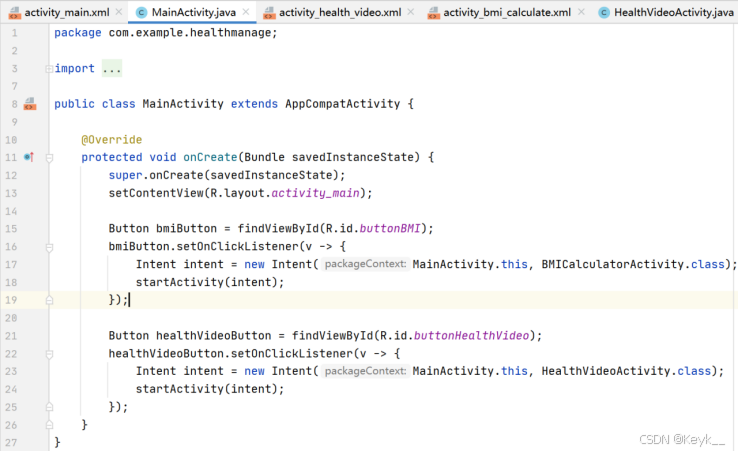Screen dimensions: 738x452
Task: Close the activity_bmi_calculate.xml tab
Action: tap(581, 12)
